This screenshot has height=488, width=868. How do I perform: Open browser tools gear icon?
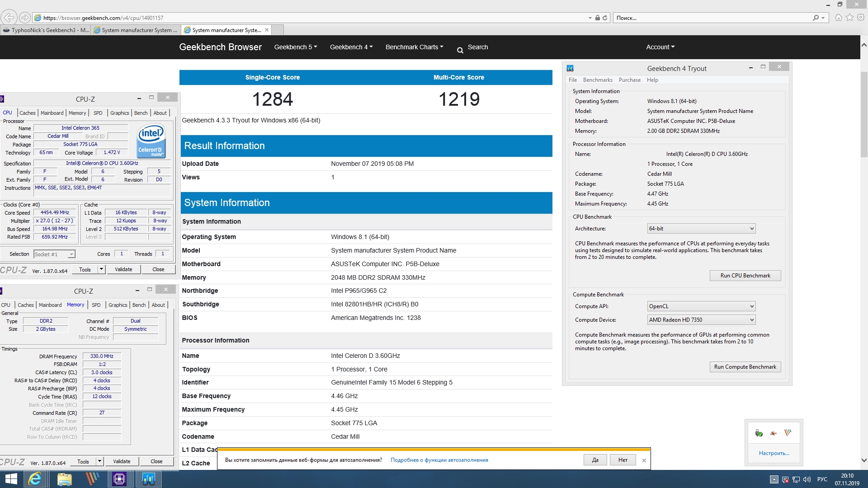pyautogui.click(x=861, y=18)
